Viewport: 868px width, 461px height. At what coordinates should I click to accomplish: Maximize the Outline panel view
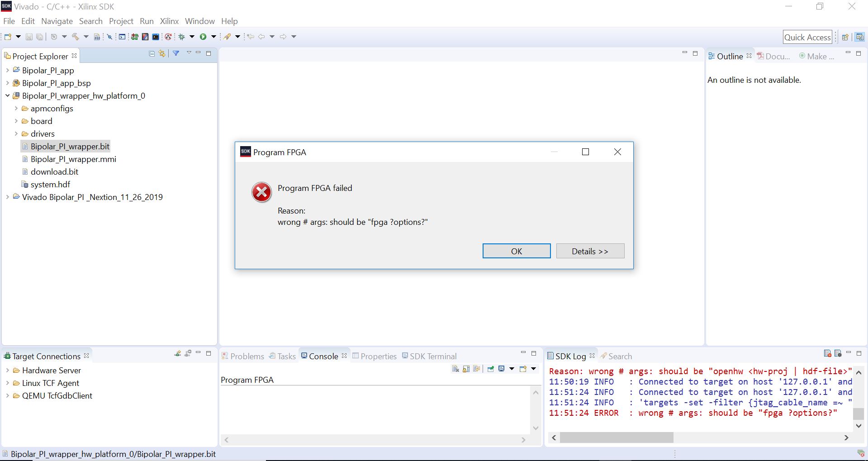pyautogui.click(x=859, y=53)
